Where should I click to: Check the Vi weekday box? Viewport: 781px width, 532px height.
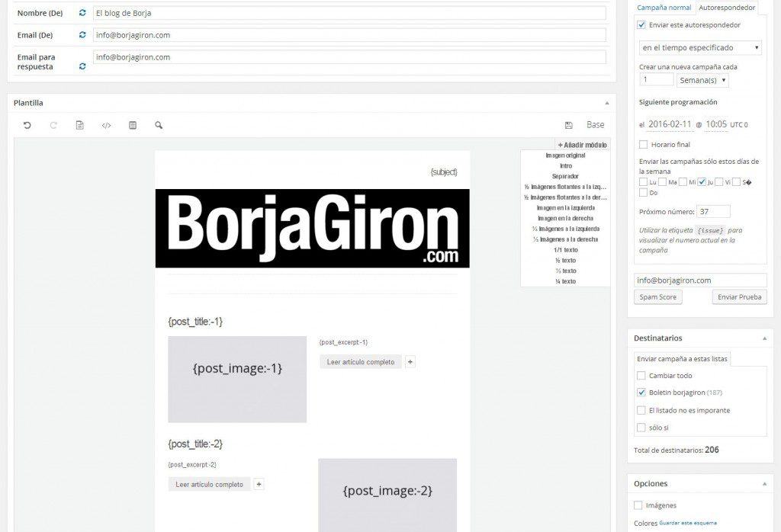[x=718, y=182]
